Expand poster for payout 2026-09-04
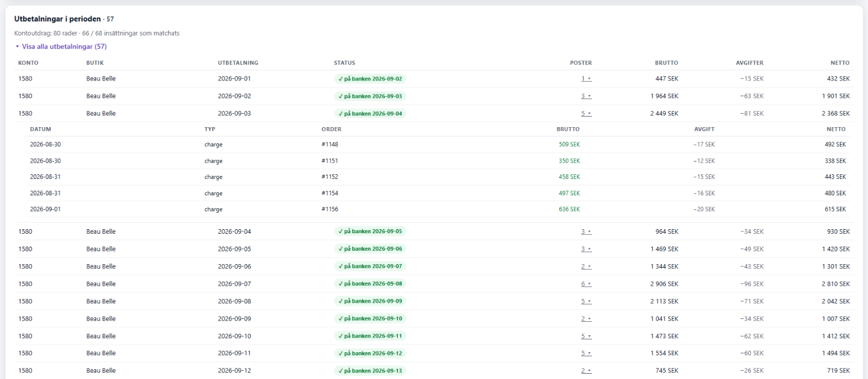Image resolution: width=868 pixels, height=379 pixels. coord(586,231)
